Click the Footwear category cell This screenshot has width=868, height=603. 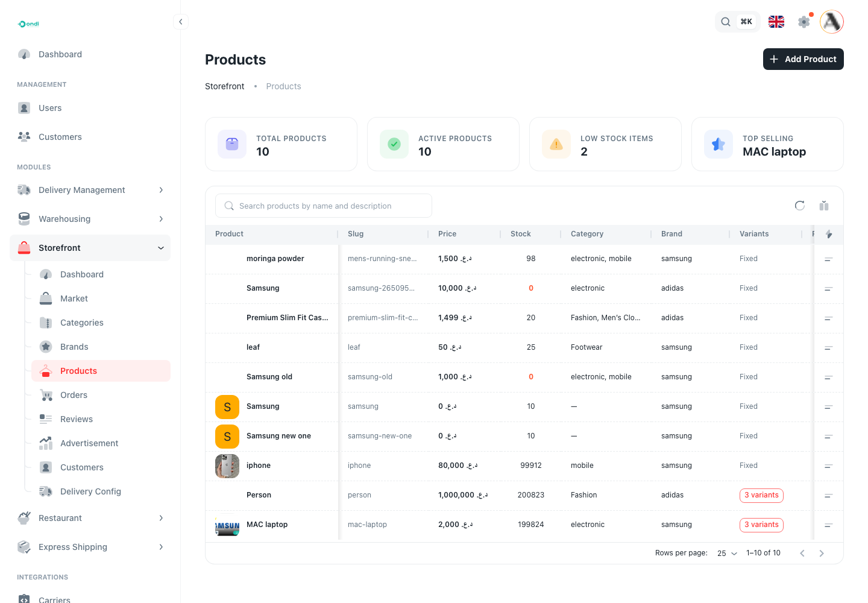pos(587,347)
